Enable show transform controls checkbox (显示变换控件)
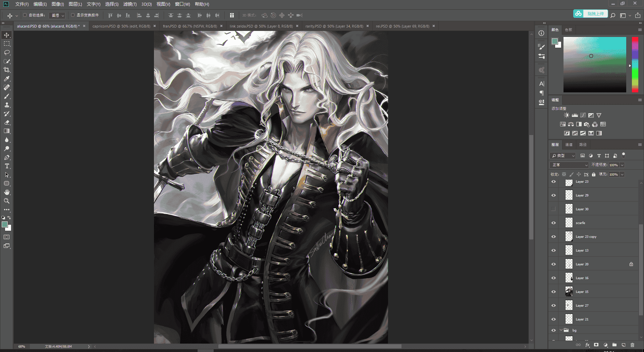Viewport: 644px width, 352px height. 73,15
